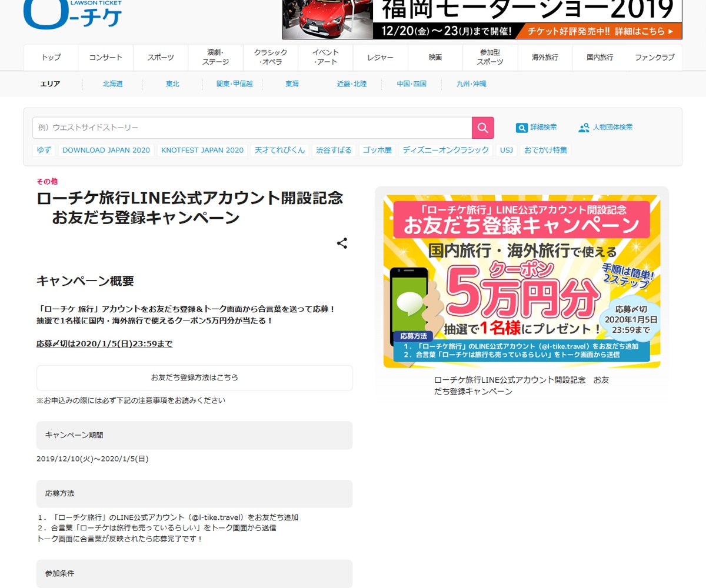Click the 人物団体検索 link text
Image resolution: width=706 pixels, height=588 pixels.
613,127
